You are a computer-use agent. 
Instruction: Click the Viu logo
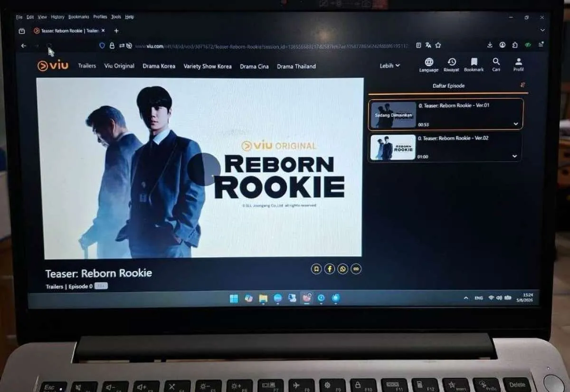[x=53, y=65]
